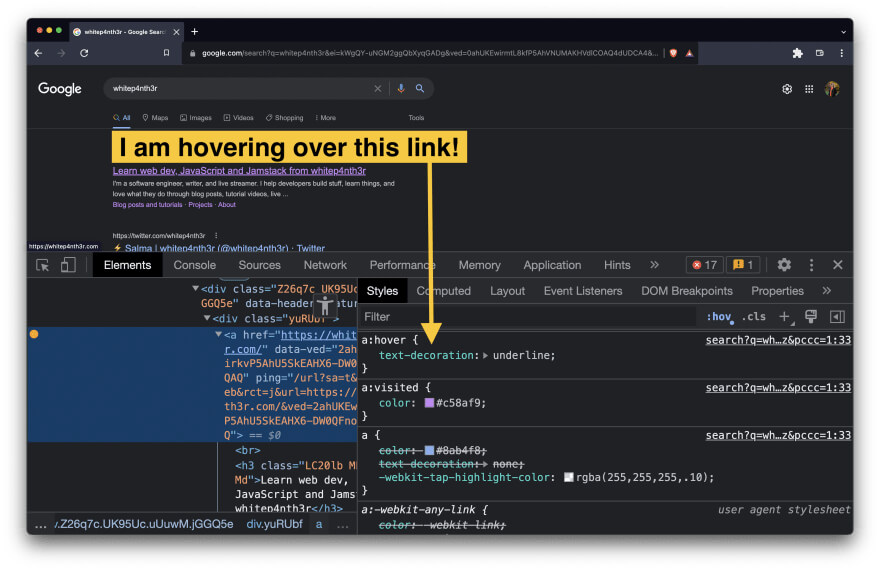Open the Application tab
The image size is (880, 570).
coord(552,265)
